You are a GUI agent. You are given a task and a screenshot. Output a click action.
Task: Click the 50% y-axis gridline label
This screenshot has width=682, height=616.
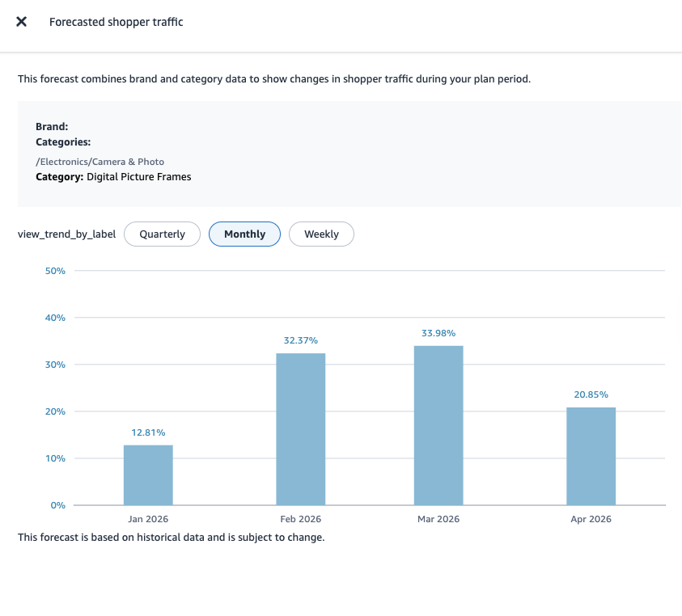[x=55, y=270]
